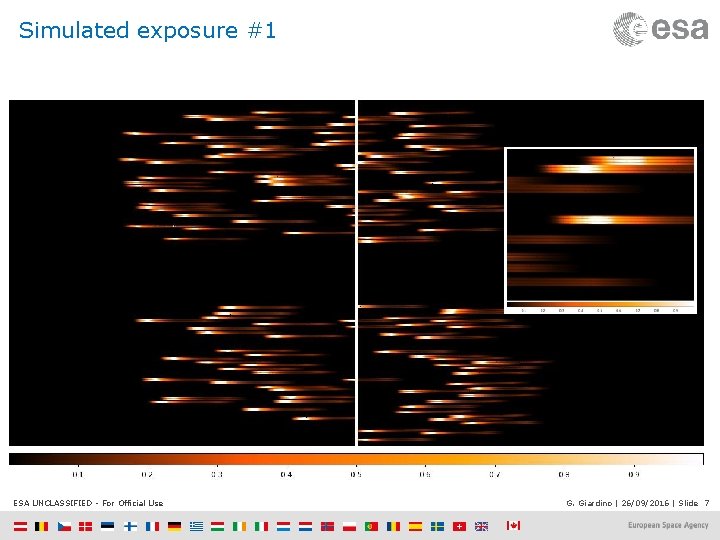Viewport: 720px width, 540px height.
Task: Click the Switzerland flag icon
Action: [460, 526]
